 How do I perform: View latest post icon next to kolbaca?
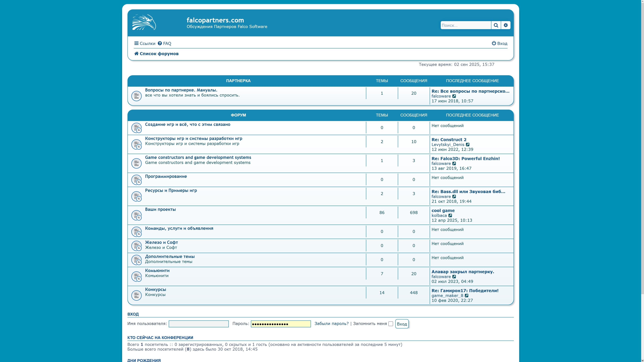(x=450, y=215)
